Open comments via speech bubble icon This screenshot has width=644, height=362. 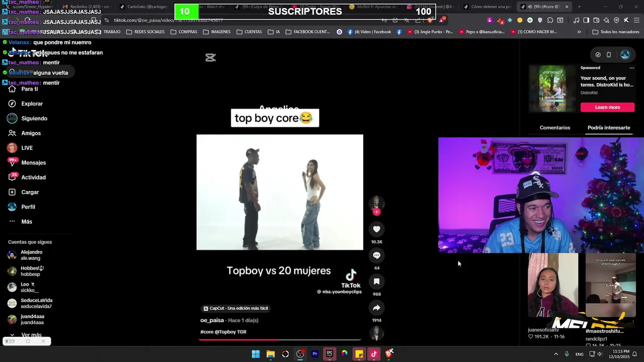tap(376, 255)
